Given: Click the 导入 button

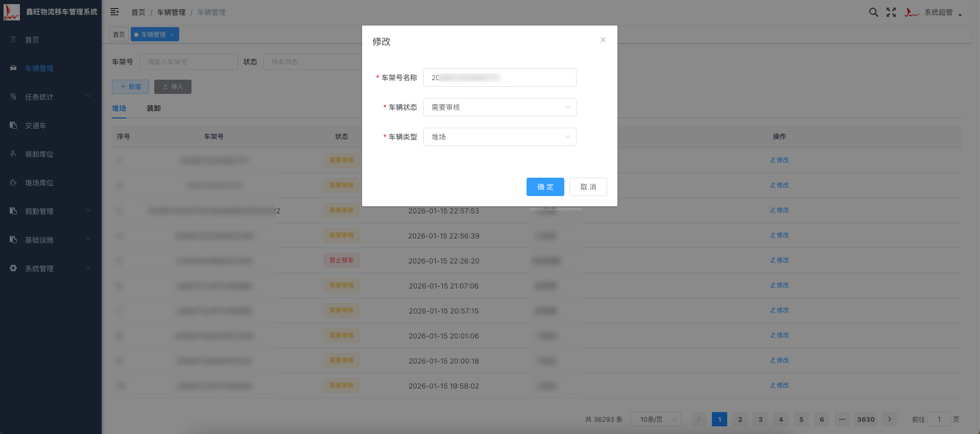Looking at the screenshot, I should (x=173, y=87).
